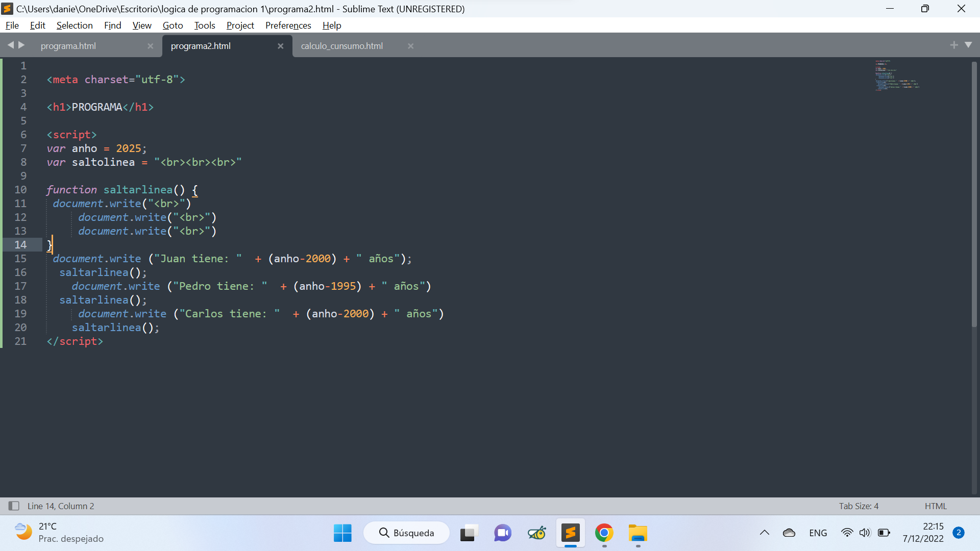The height and width of the screenshot is (551, 980).
Task: Open Google Chrome from taskbar
Action: click(x=604, y=533)
